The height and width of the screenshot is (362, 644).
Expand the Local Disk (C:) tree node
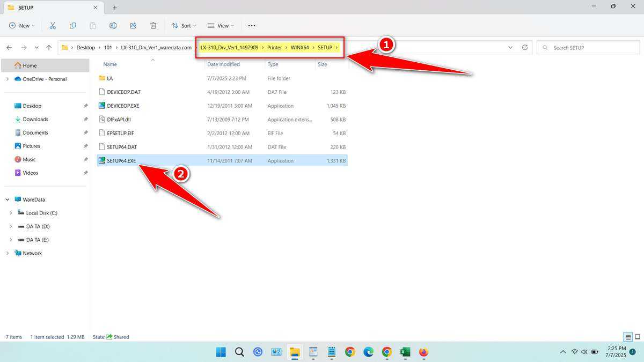[11, 213]
